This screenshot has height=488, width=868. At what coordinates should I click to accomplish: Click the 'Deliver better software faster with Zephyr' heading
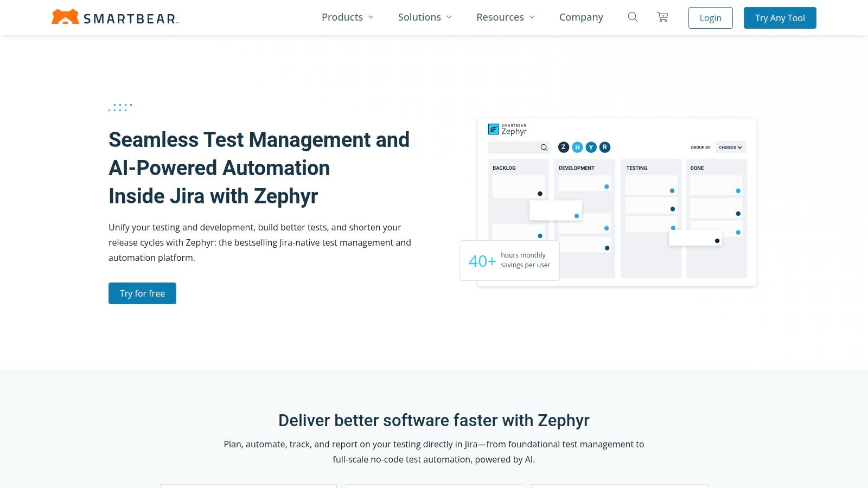pyautogui.click(x=434, y=420)
